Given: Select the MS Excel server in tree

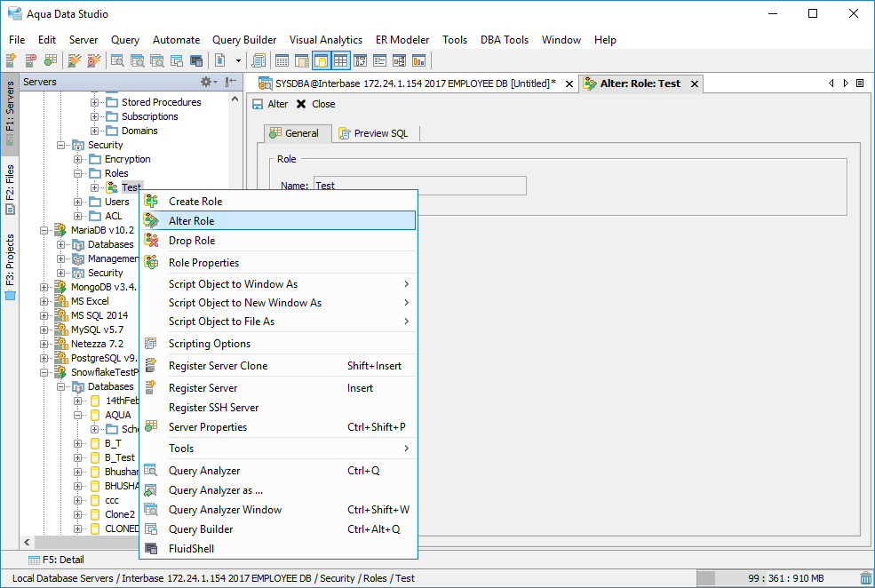Looking at the screenshot, I should point(90,301).
